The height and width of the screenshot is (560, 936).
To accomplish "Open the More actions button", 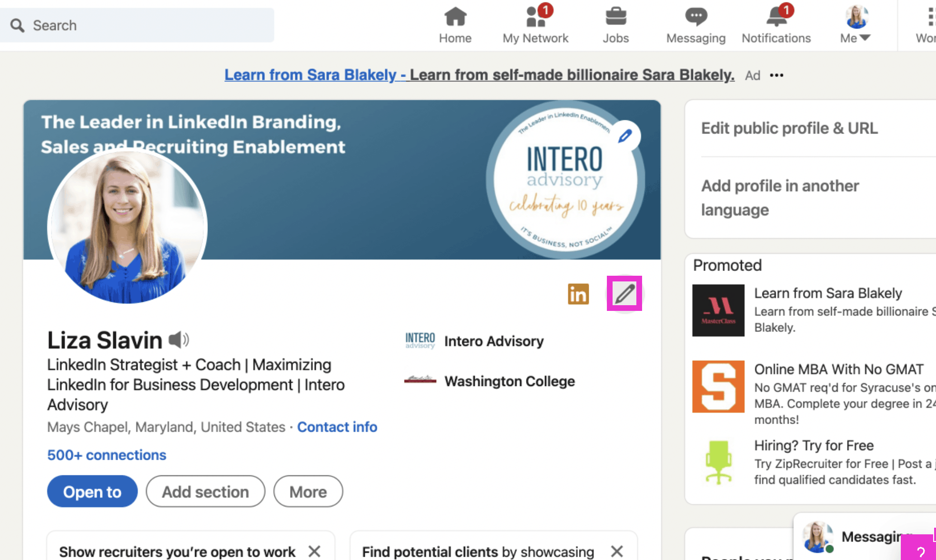I will 308,492.
